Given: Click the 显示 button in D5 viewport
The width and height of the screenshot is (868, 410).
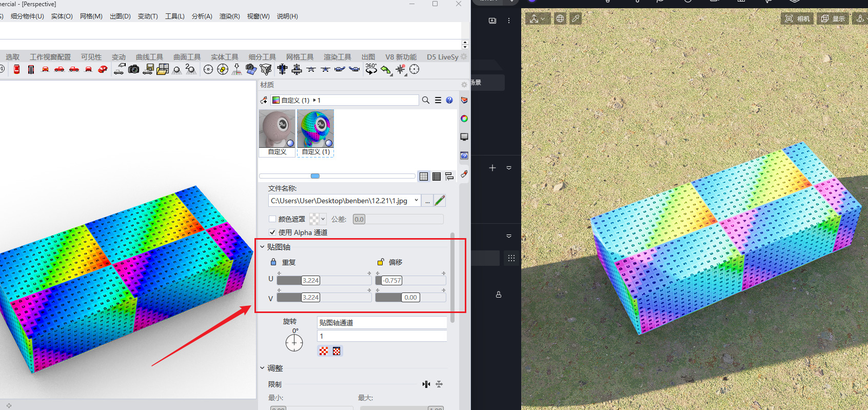Looking at the screenshot, I should click(x=833, y=18).
